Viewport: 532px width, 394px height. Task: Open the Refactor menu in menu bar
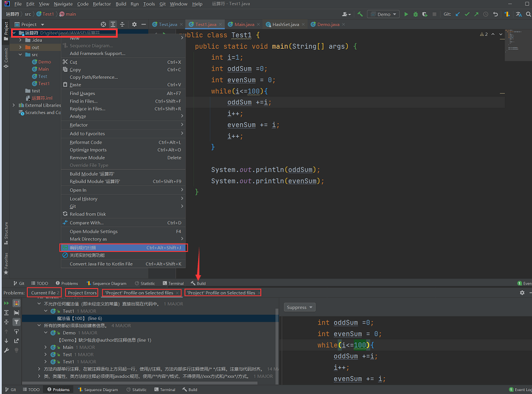[102, 4]
